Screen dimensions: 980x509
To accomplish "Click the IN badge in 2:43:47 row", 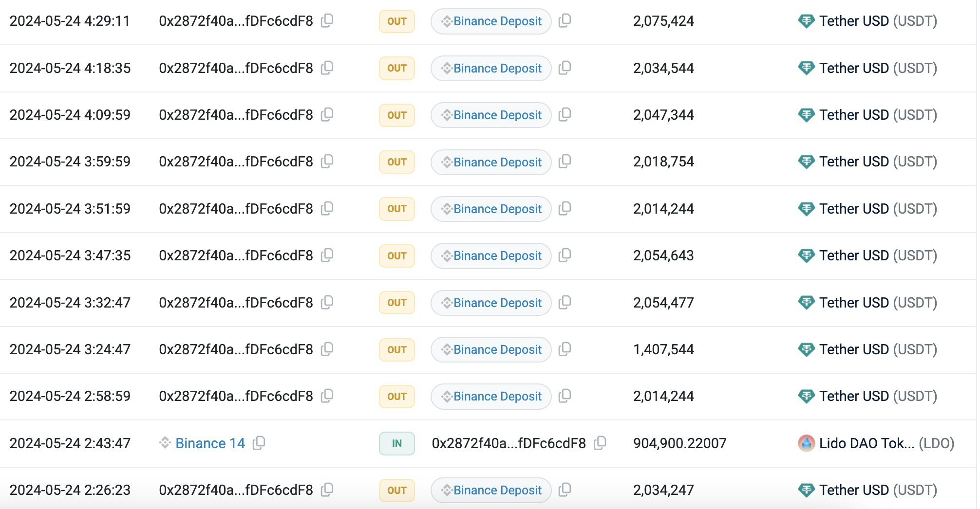I will tap(397, 443).
